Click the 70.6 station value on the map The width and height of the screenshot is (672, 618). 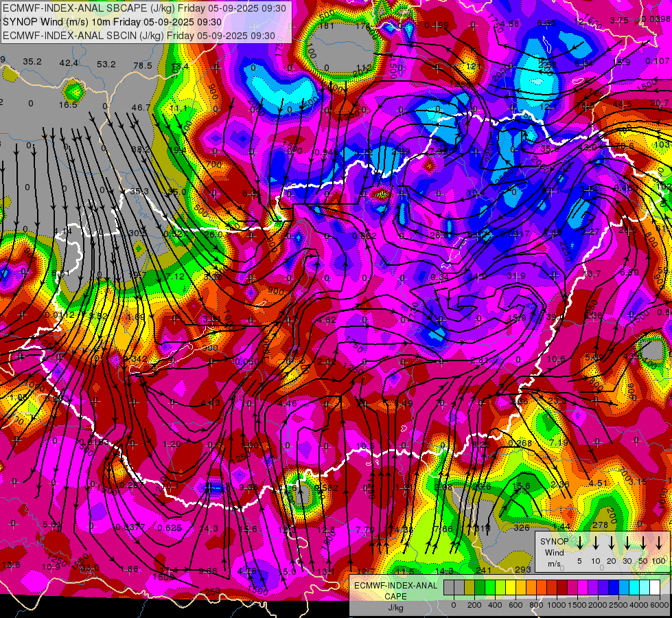pyautogui.click(x=624, y=146)
